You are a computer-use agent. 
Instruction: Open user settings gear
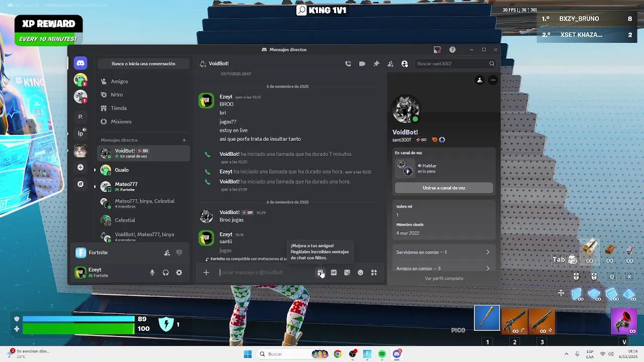(x=179, y=273)
